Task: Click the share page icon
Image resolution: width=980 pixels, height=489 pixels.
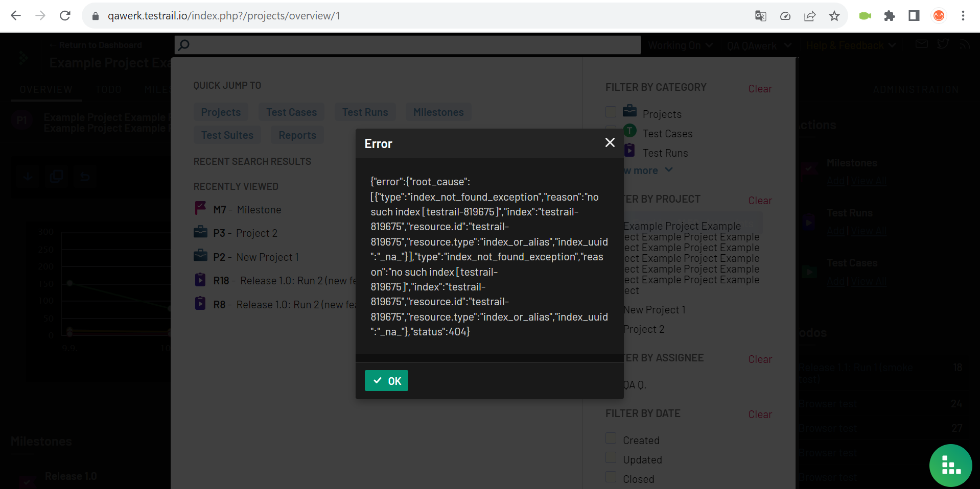Action: point(810,16)
